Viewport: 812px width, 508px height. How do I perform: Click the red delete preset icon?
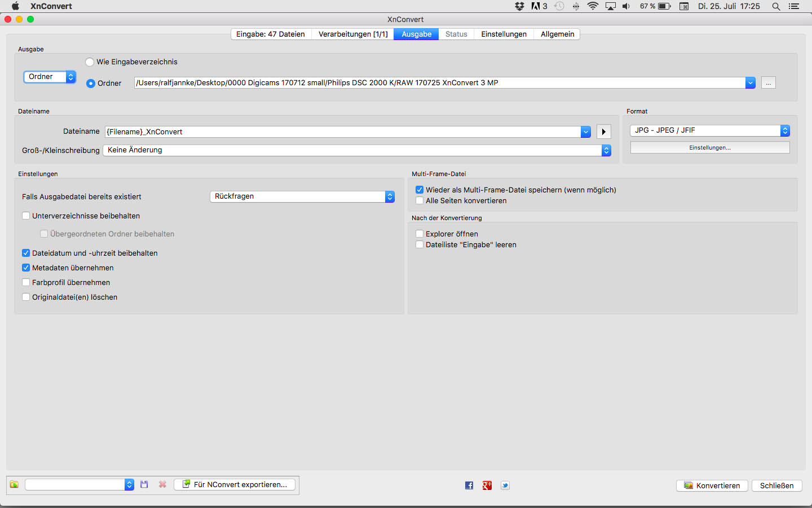[x=162, y=485]
